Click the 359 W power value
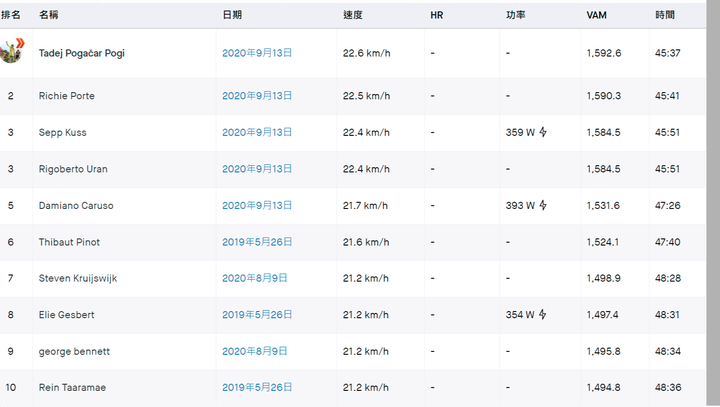The width and height of the screenshot is (720, 407). (520, 132)
